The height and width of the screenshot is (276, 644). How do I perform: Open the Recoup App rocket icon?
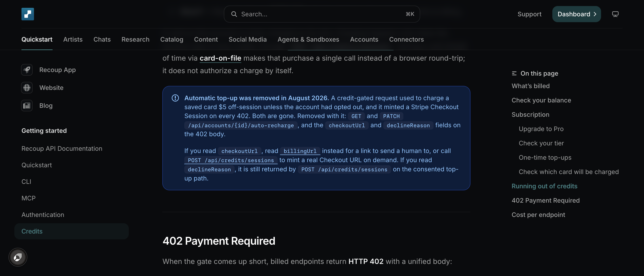tap(27, 70)
